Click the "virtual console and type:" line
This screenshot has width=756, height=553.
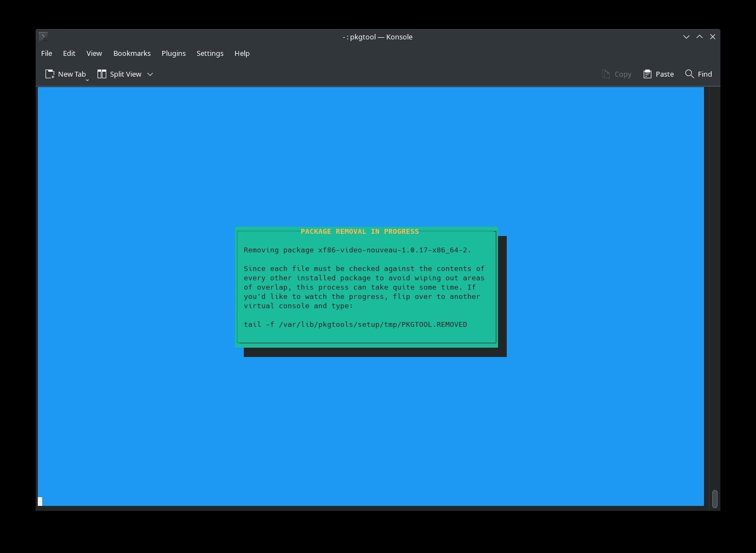(299, 306)
